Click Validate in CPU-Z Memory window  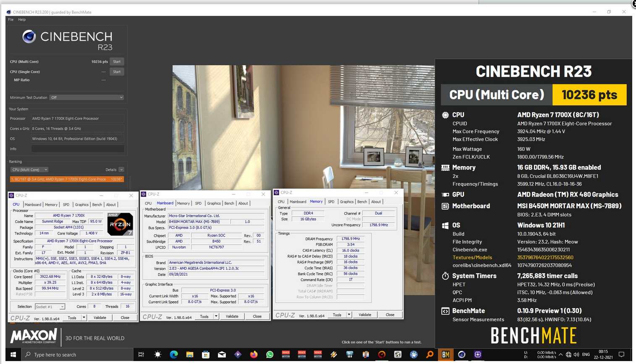coord(365,315)
